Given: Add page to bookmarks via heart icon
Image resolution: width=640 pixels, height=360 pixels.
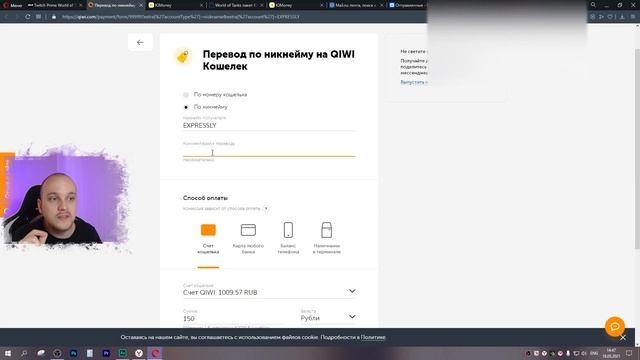Looking at the screenshot, I should click(610, 17).
